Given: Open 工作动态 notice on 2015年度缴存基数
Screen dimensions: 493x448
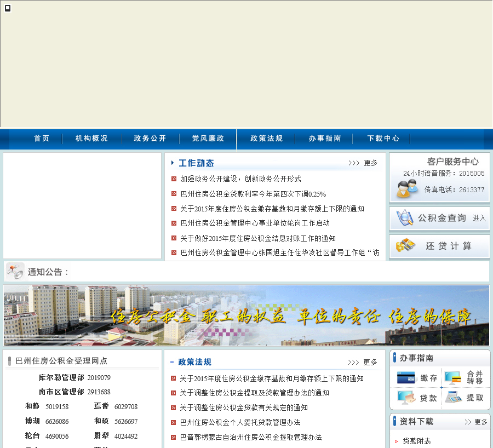Looking at the screenshot, I should pos(272,209).
